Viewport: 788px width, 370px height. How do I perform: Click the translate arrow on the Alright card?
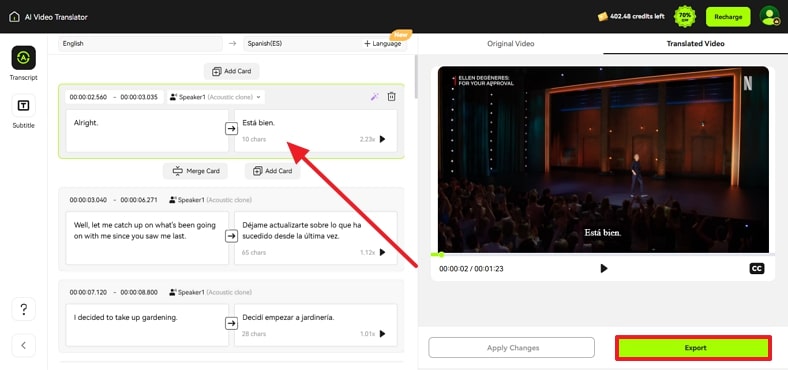(231, 129)
